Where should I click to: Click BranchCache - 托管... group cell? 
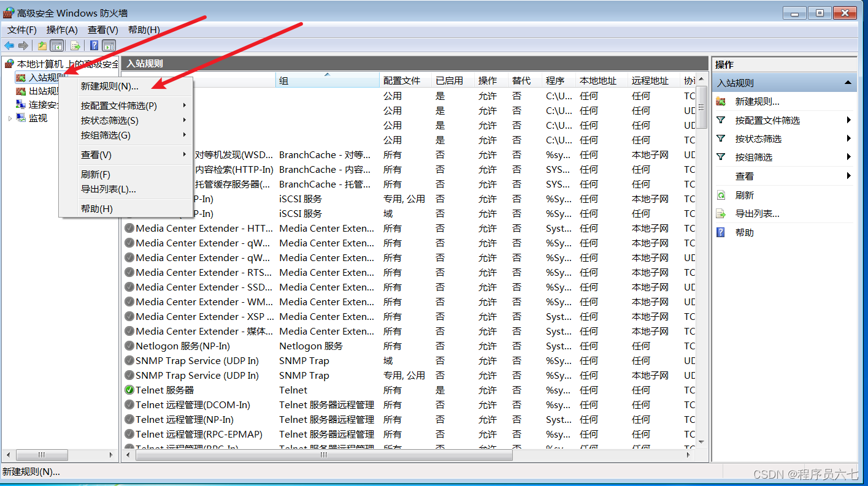(x=325, y=184)
